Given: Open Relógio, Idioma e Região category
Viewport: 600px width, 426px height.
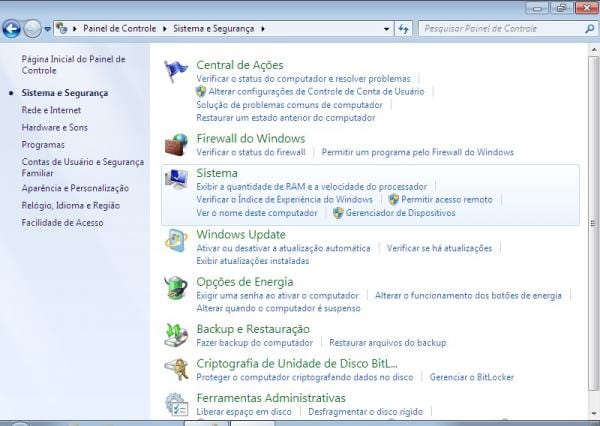Looking at the screenshot, I should tap(71, 206).
